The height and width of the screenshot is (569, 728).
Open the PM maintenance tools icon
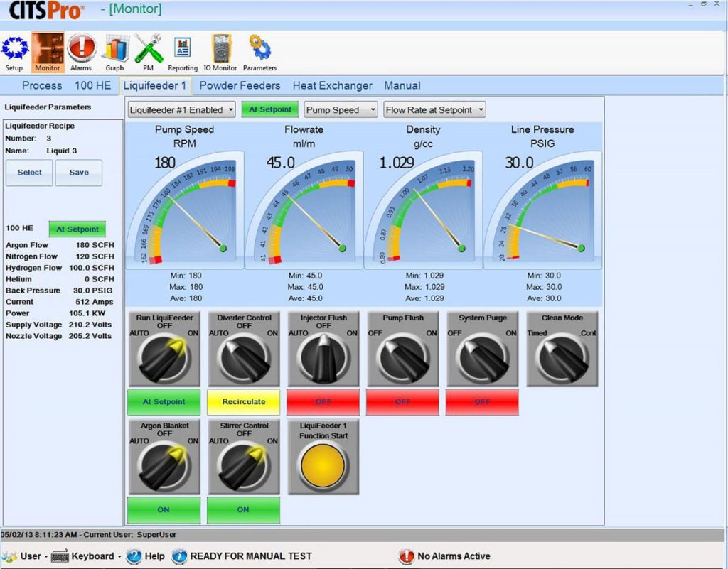[x=149, y=53]
